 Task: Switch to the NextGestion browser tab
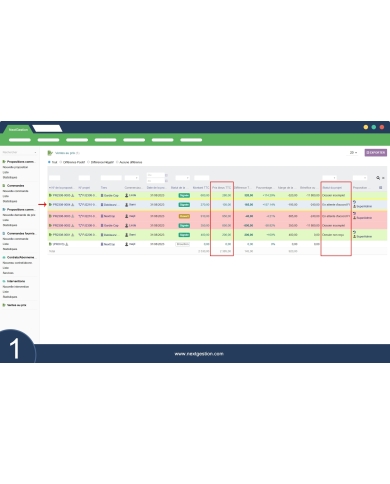[18, 129]
